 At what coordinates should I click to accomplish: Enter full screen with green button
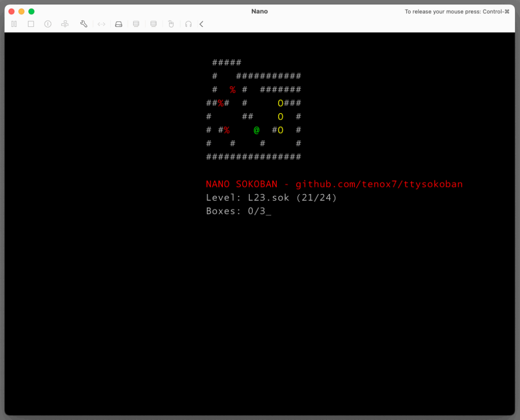31,11
